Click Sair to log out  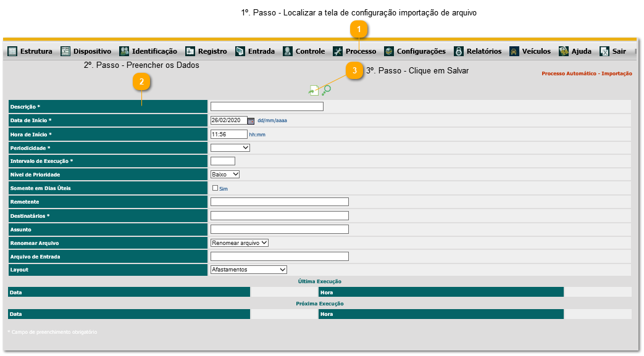(619, 51)
